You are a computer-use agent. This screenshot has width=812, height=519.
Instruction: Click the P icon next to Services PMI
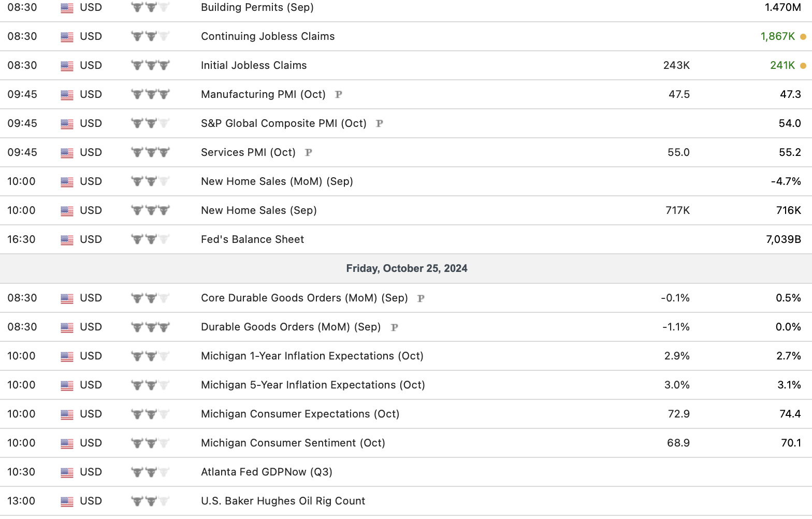point(309,152)
